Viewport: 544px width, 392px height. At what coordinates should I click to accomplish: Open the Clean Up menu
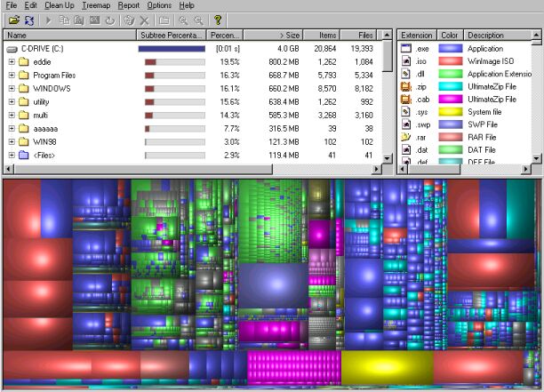click(x=60, y=5)
